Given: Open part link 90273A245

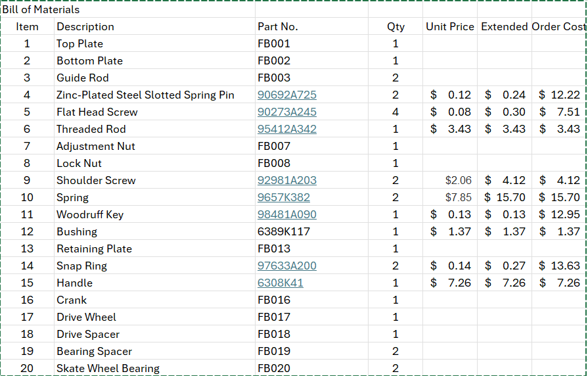Looking at the screenshot, I should [x=286, y=112].
